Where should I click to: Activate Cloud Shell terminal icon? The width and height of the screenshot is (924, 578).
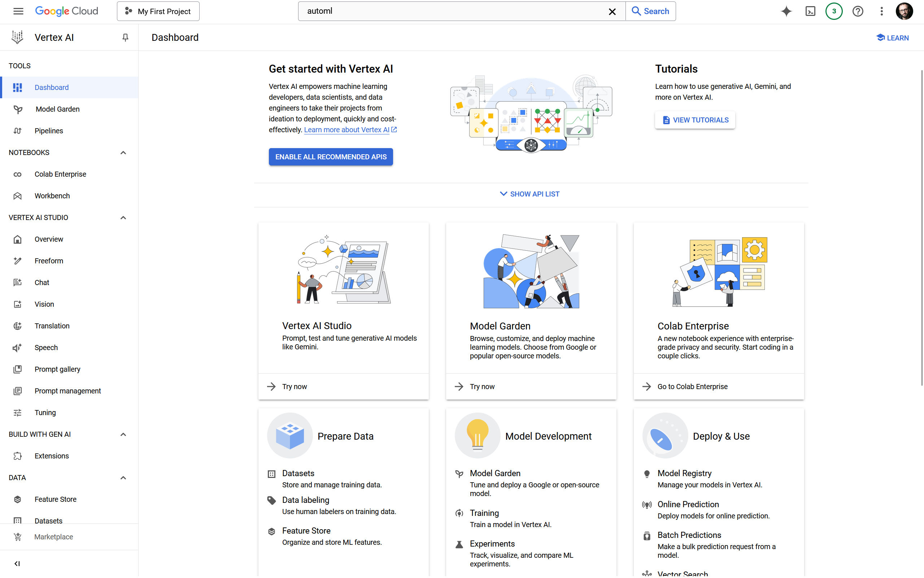(810, 11)
